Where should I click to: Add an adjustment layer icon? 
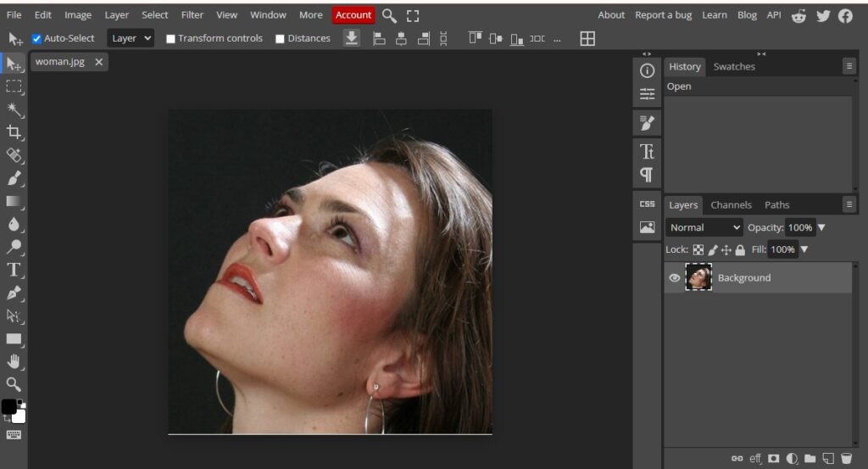tap(793, 458)
